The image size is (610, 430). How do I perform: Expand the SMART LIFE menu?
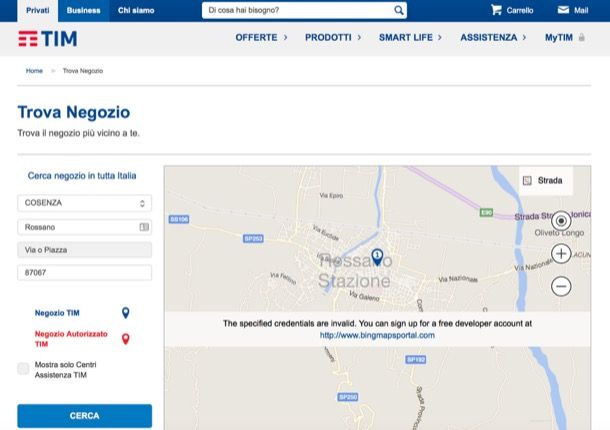point(410,38)
